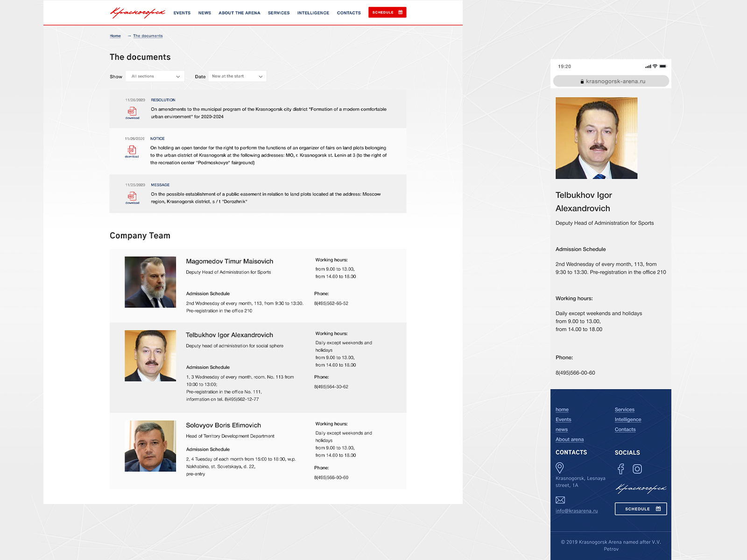Open the Instagram social icon

(x=637, y=469)
